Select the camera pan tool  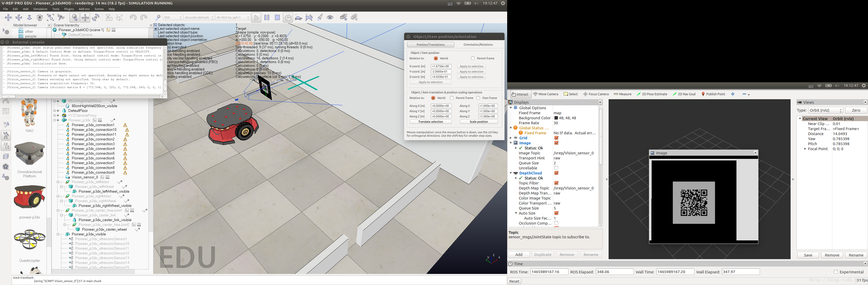pos(8,17)
